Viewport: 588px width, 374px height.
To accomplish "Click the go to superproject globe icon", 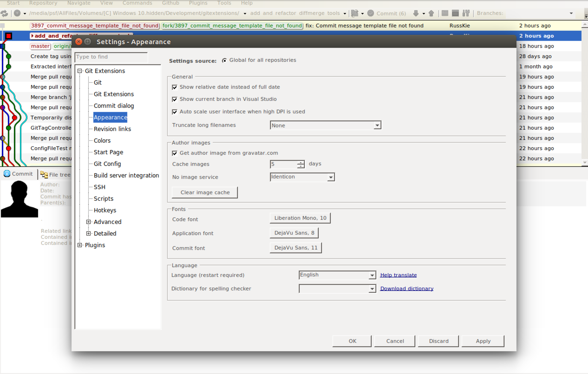I will coord(17,13).
